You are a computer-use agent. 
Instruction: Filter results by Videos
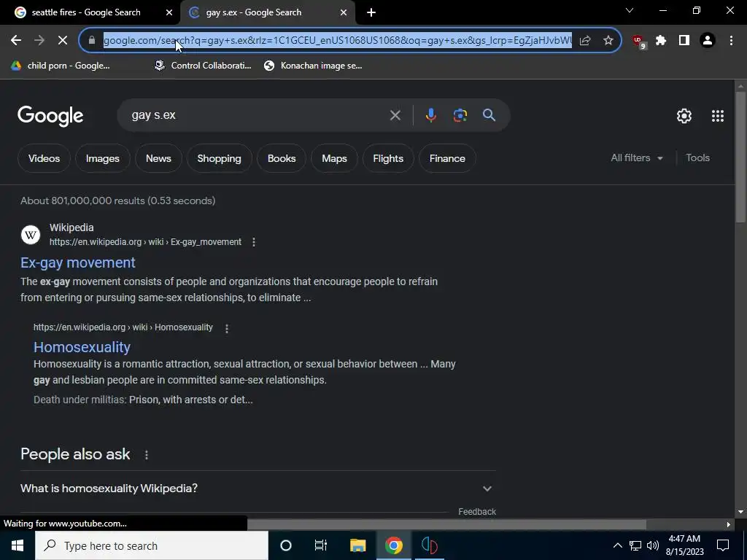point(44,158)
